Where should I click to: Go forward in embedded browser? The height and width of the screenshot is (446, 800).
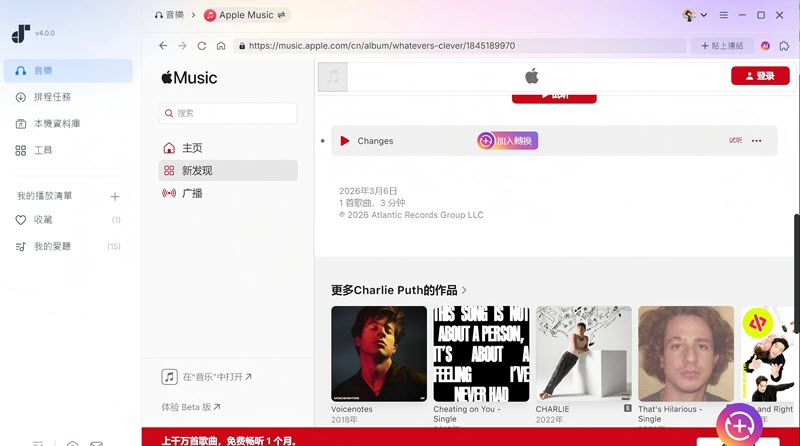[182, 45]
